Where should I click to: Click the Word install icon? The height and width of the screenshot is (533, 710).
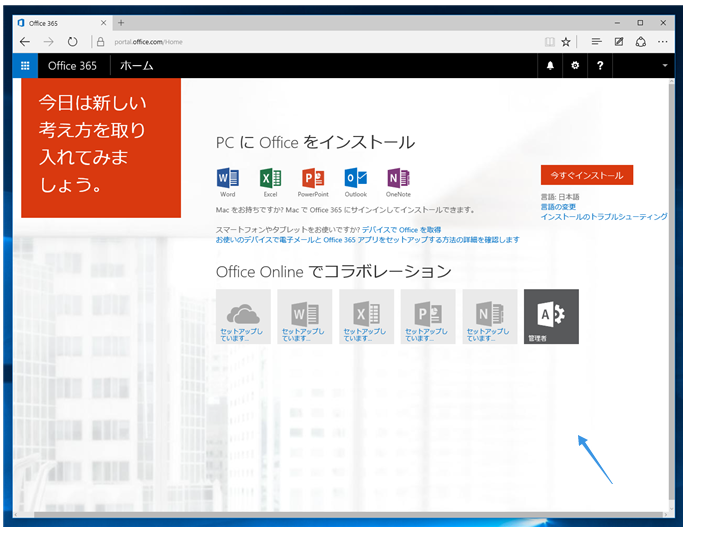coord(228,182)
